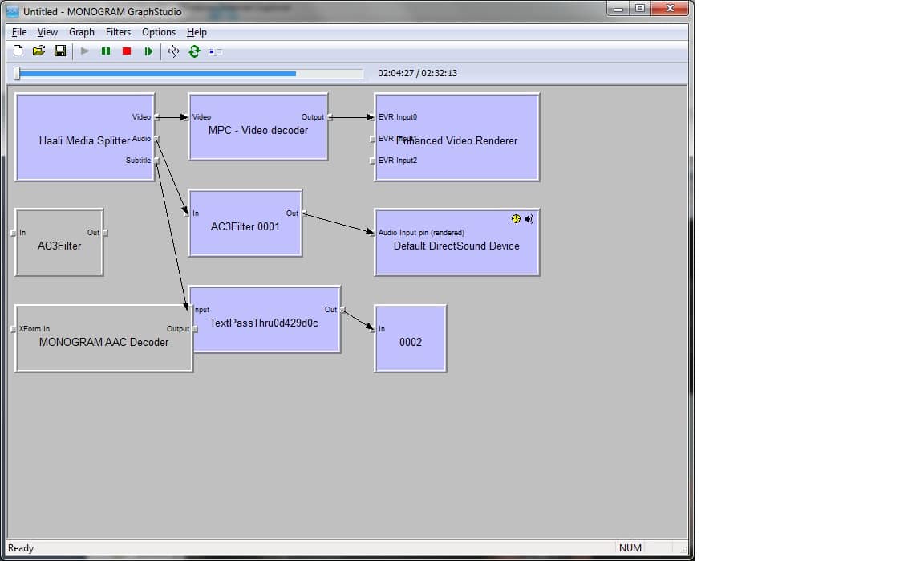Click the Out pin on unconnected AC3Filter
Screen dimensions: 924x561
pos(106,233)
